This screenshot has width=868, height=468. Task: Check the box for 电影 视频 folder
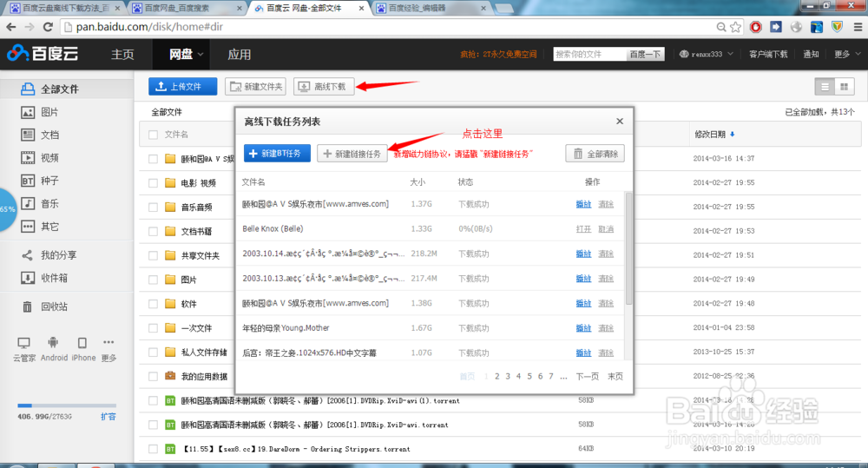tap(154, 182)
